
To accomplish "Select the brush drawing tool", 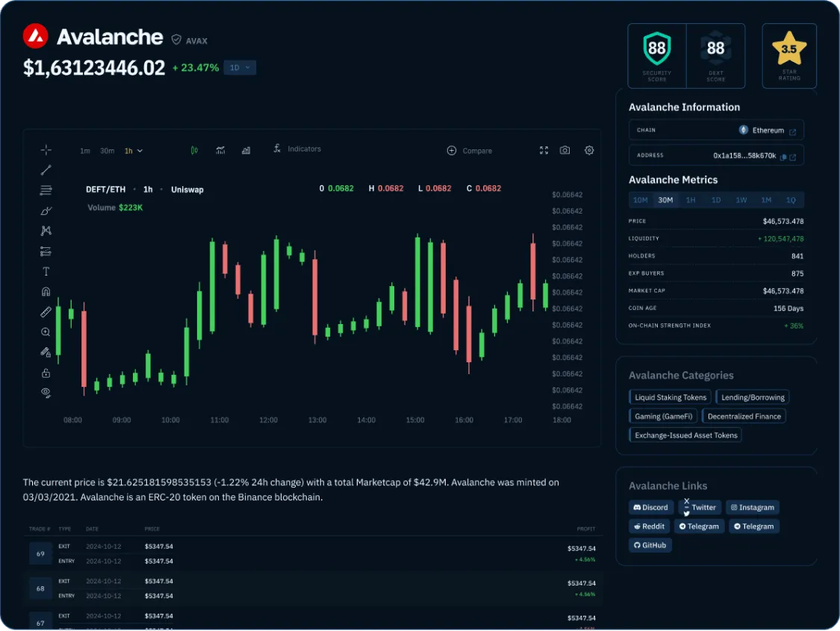I will pyautogui.click(x=46, y=211).
